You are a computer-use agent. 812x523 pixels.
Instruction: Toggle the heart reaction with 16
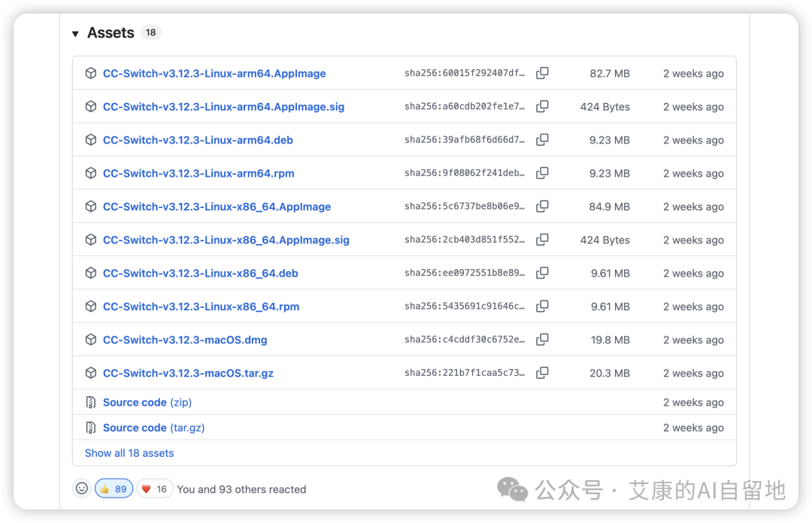pos(154,489)
